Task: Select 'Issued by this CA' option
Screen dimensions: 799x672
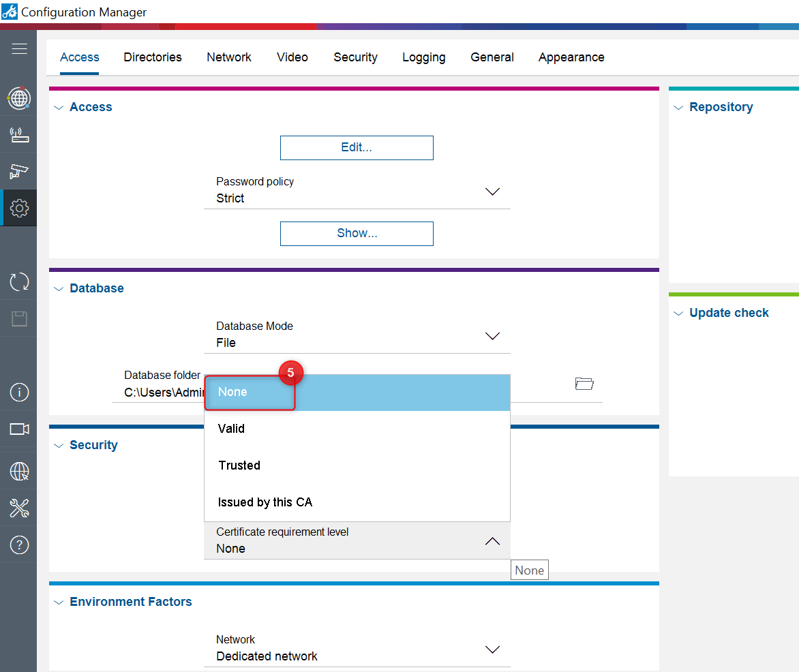Action: 265,502
